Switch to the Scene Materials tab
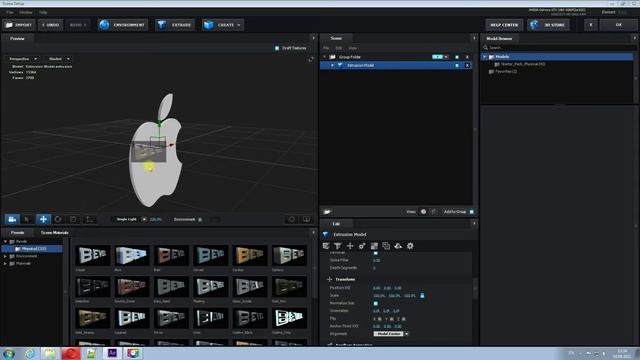Screen dimensions: 640x360 pos(55,233)
